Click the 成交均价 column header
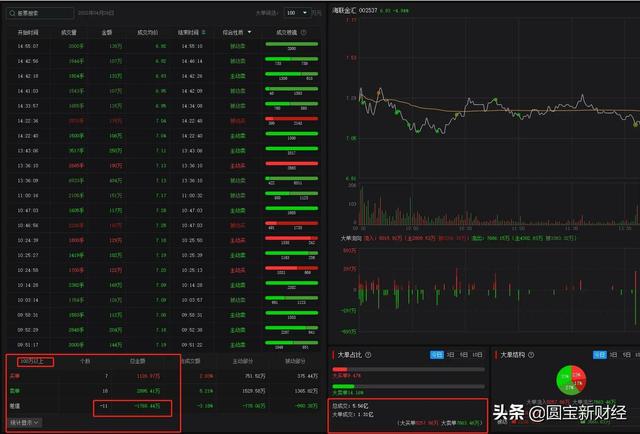Image resolution: width=640 pixels, height=434 pixels. [147, 32]
